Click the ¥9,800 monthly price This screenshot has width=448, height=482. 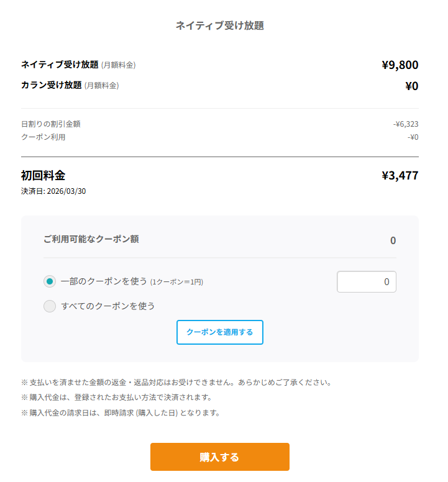coord(400,65)
